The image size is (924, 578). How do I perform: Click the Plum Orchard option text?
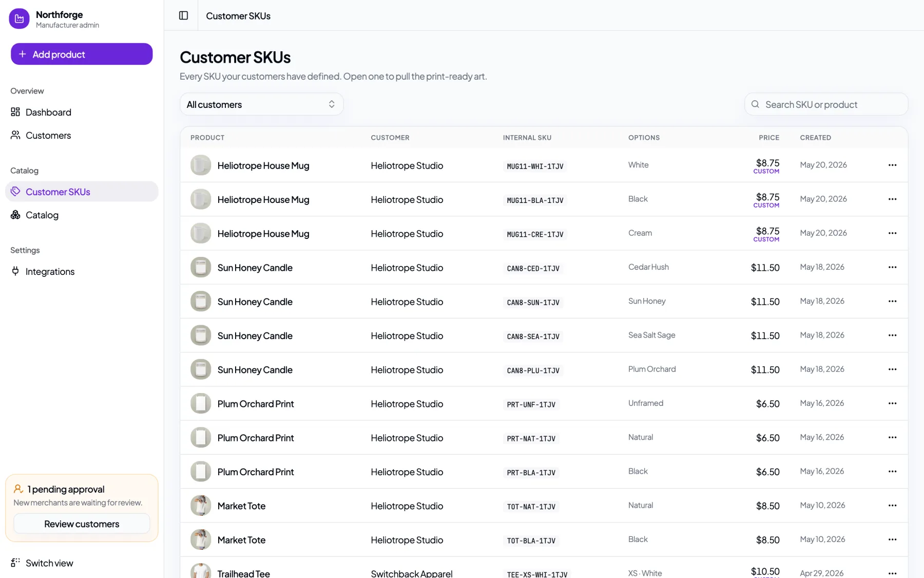coord(652,369)
